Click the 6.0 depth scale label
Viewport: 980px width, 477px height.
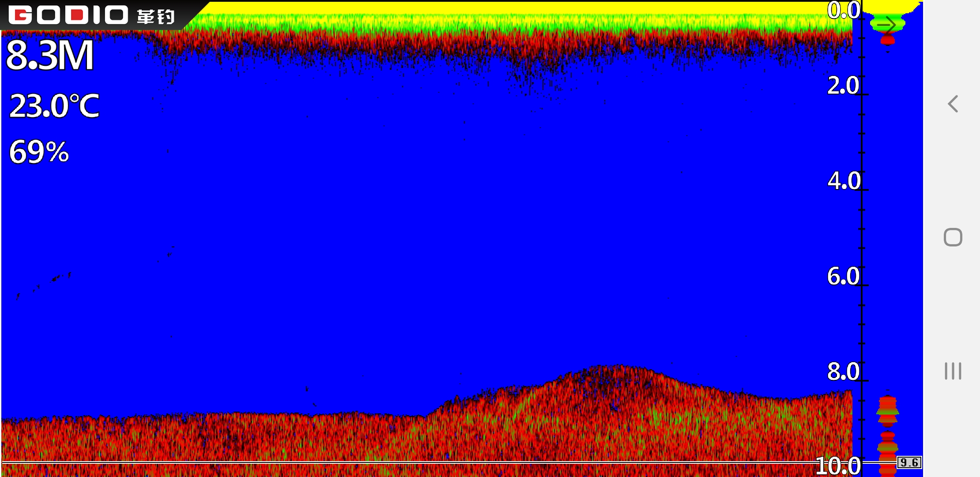(x=843, y=276)
